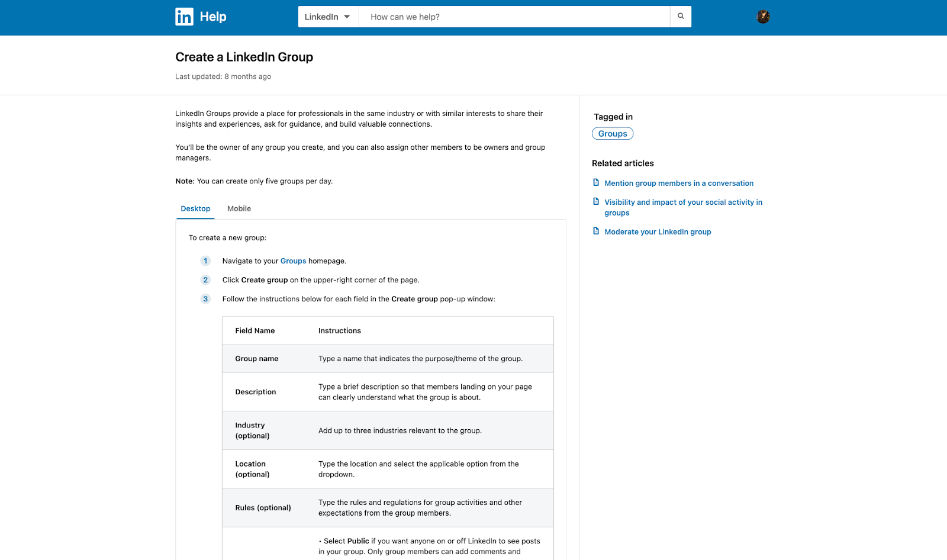947x560 pixels.
Task: Click the 'Note: You can create only five groups' line
Action: (254, 181)
